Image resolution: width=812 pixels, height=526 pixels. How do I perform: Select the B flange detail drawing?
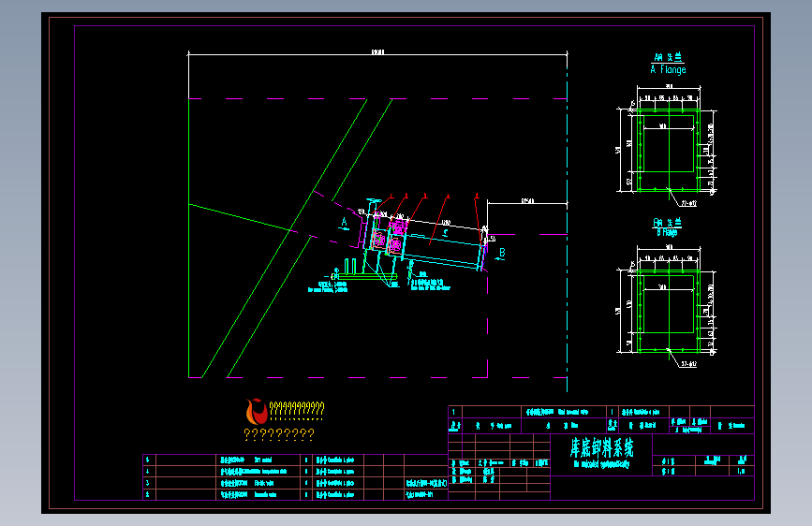click(667, 306)
